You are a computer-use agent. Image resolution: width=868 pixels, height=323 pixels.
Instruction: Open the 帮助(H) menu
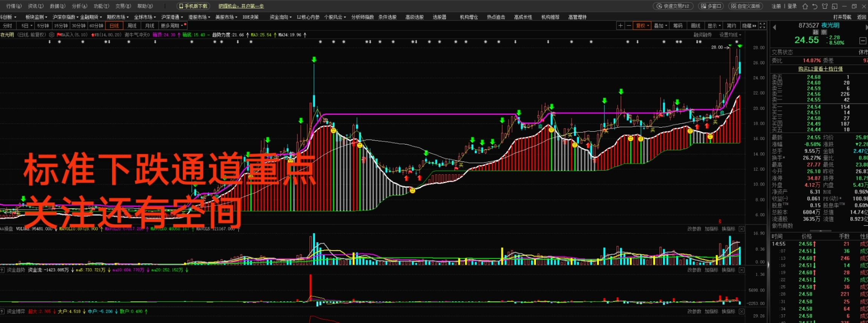coord(145,6)
